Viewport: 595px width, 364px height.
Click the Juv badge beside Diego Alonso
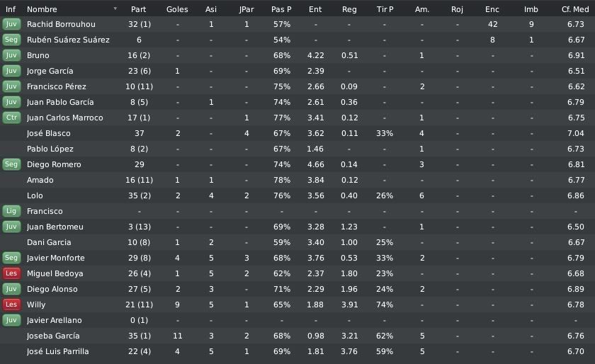pos(11,288)
